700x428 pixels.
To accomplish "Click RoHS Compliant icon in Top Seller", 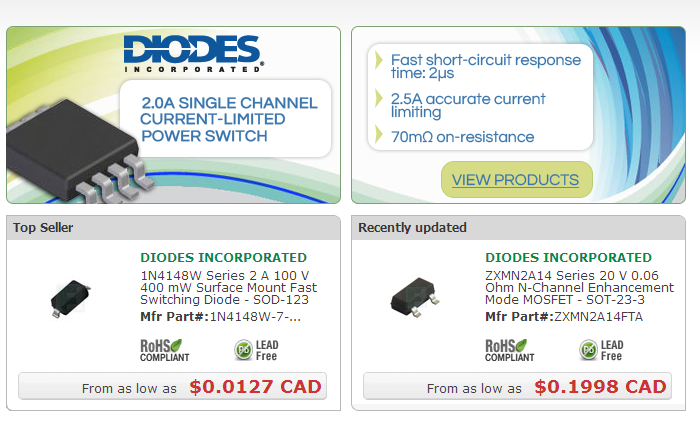I will pyautogui.click(x=165, y=350).
